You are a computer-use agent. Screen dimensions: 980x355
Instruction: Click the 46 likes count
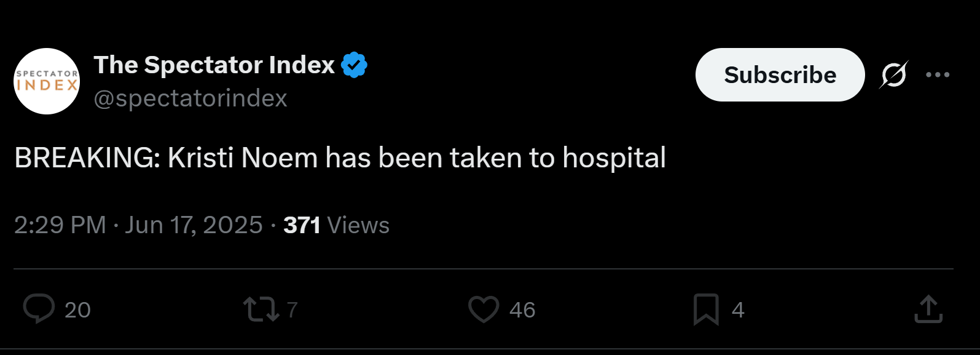click(522, 309)
